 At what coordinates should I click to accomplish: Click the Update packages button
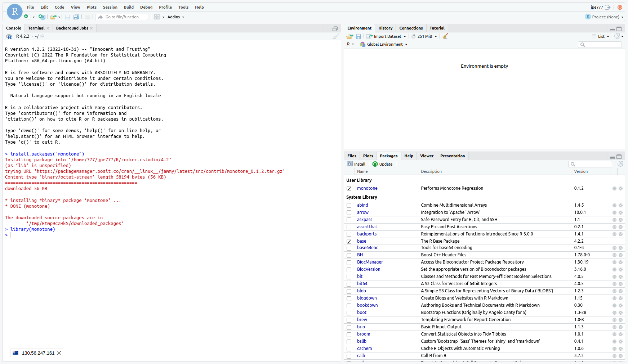tap(383, 164)
